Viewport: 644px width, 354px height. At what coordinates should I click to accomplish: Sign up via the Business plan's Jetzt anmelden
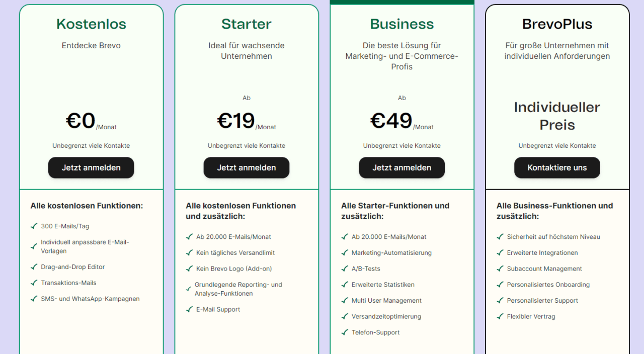[401, 168]
